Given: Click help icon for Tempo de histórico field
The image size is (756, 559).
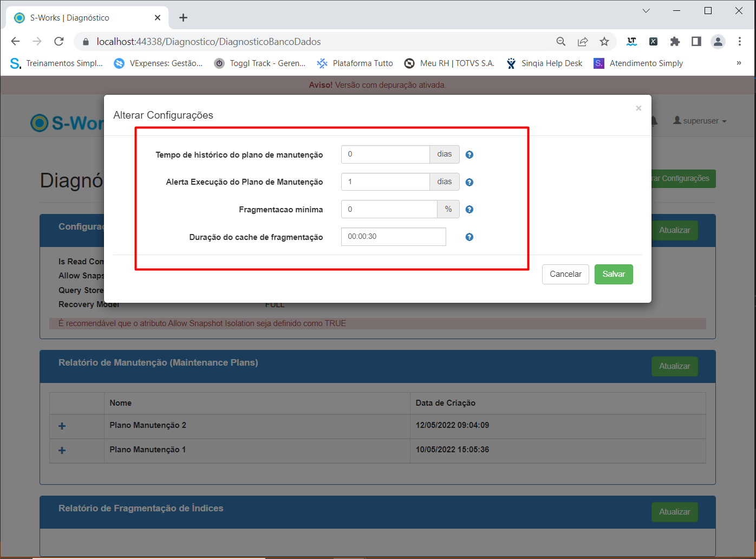Looking at the screenshot, I should (x=470, y=155).
